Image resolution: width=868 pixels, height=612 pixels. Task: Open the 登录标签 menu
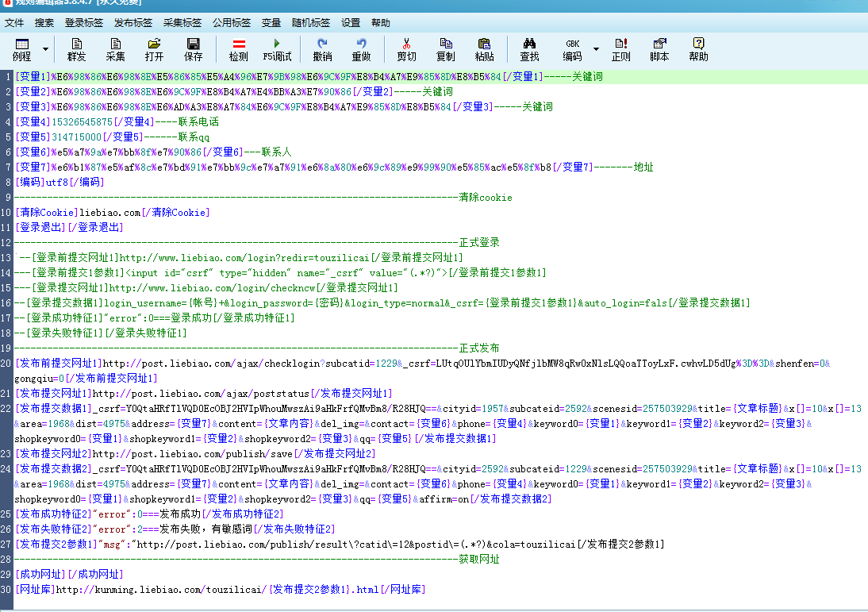pyautogui.click(x=84, y=23)
